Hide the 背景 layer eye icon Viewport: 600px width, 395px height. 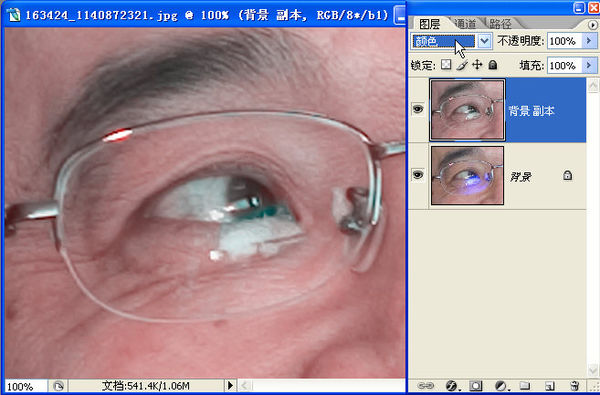pyautogui.click(x=418, y=175)
